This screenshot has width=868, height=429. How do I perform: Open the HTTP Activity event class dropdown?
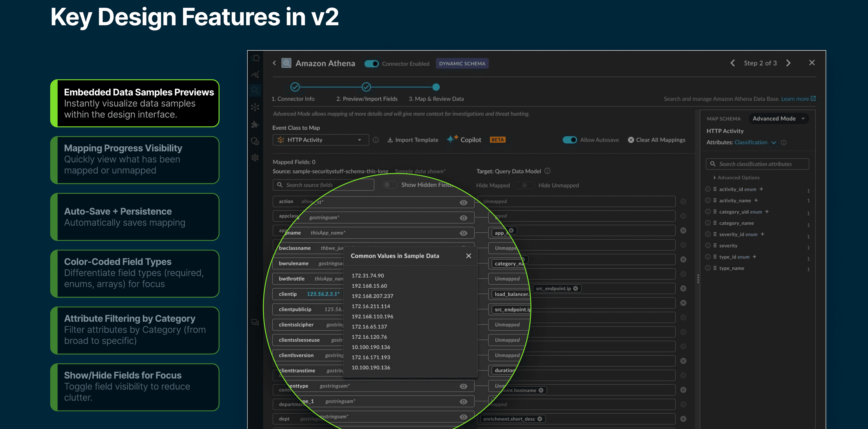[x=321, y=140]
